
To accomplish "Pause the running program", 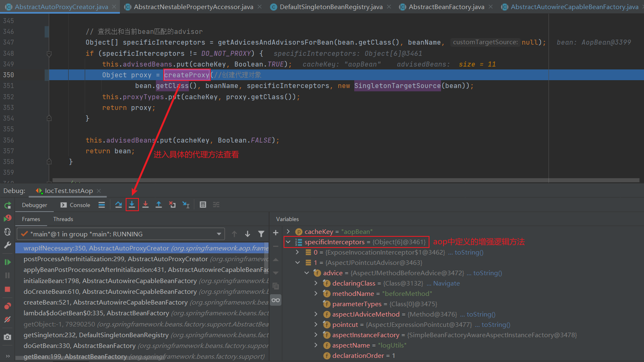I will tap(7, 275).
